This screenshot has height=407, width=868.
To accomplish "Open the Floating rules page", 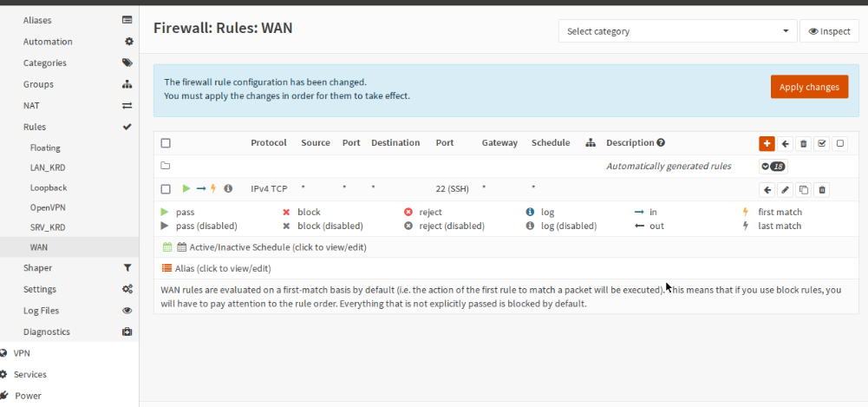I will [45, 148].
